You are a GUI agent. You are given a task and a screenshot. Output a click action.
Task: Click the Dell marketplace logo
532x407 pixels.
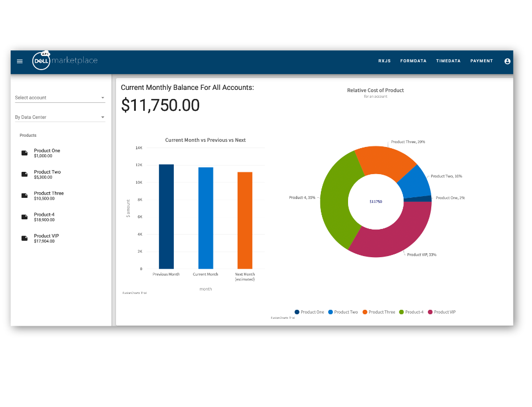point(65,60)
